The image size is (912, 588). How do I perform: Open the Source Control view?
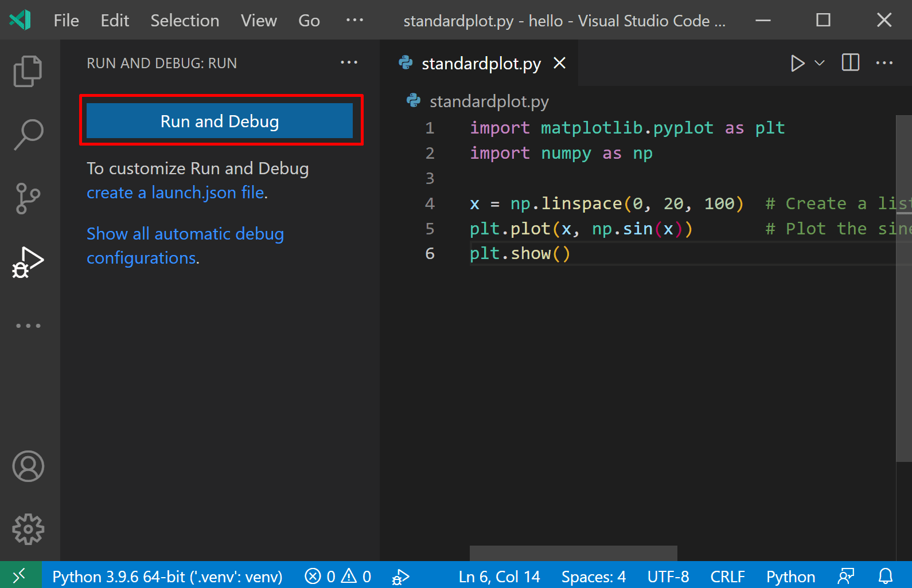point(28,198)
